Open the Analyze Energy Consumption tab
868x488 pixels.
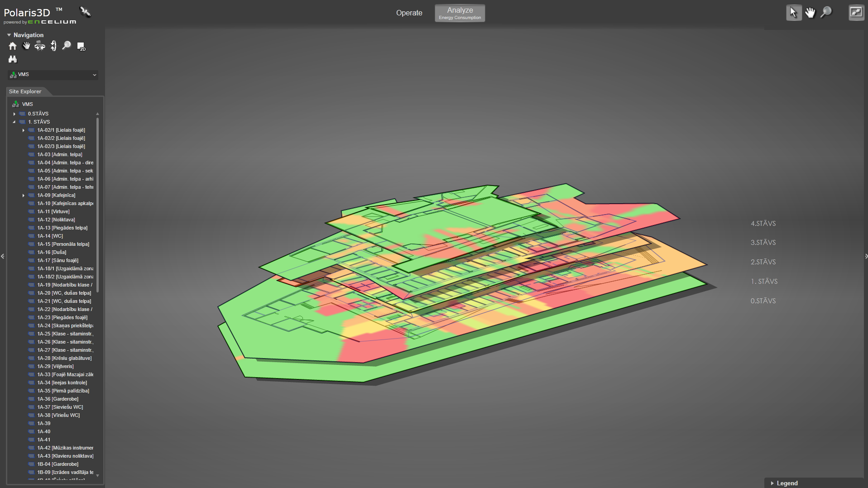coord(460,13)
